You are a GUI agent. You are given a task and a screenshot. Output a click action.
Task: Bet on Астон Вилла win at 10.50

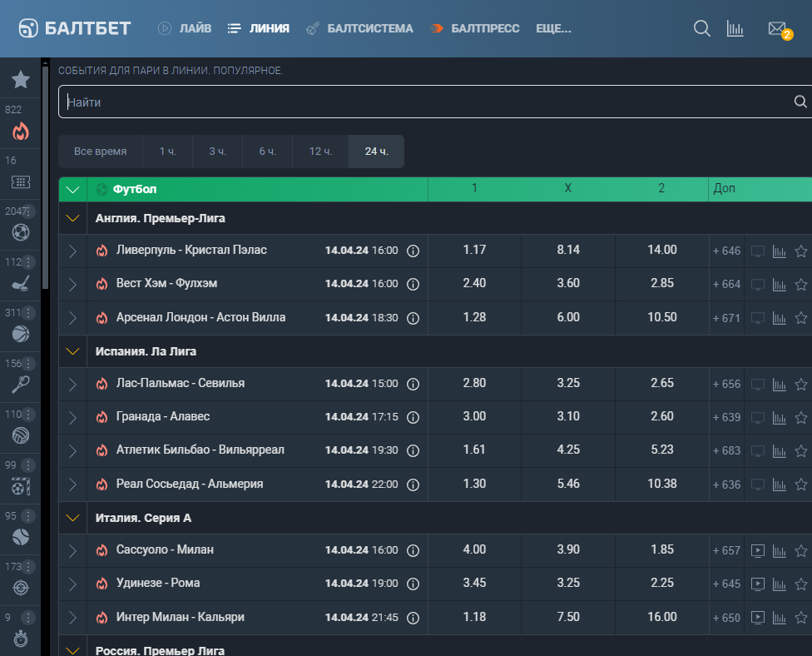pos(661,317)
